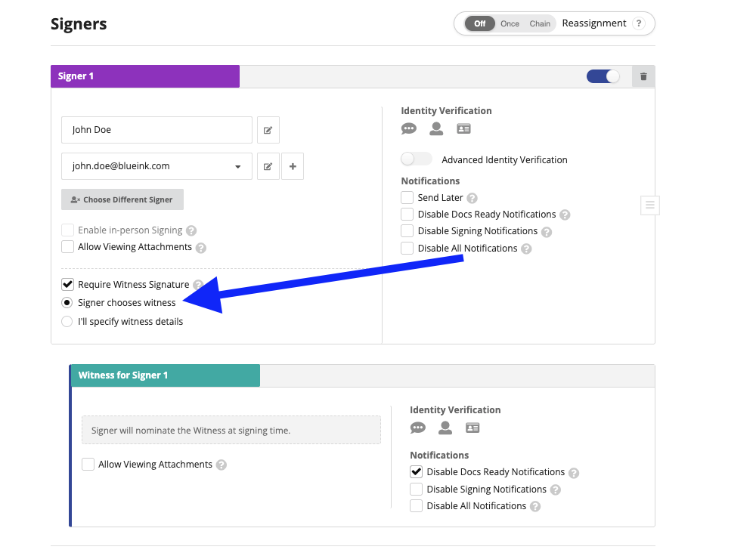Click into the John Doe name field
This screenshot has height=556, width=756.
point(156,130)
